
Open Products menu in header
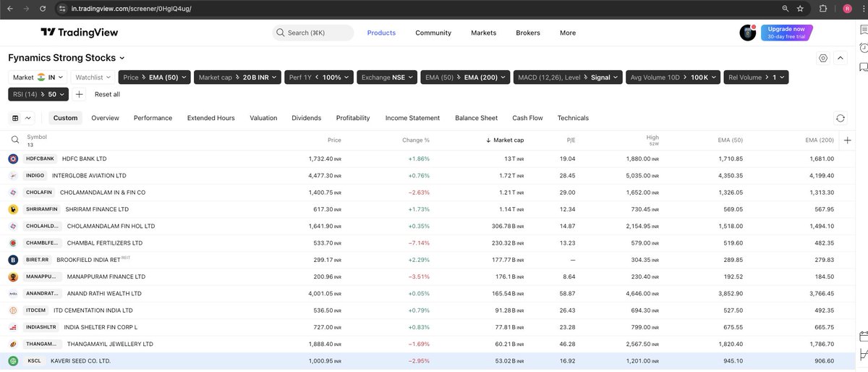pos(381,33)
